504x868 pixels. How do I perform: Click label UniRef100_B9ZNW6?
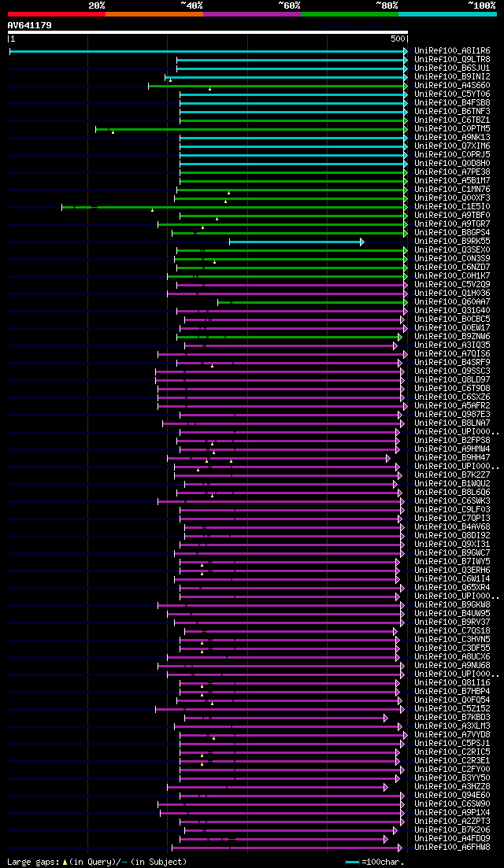tap(452, 337)
